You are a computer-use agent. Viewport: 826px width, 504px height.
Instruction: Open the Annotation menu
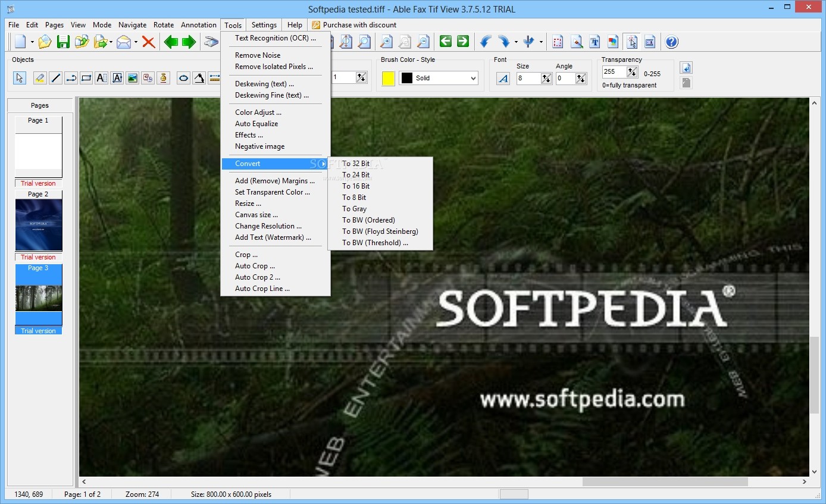tap(199, 25)
